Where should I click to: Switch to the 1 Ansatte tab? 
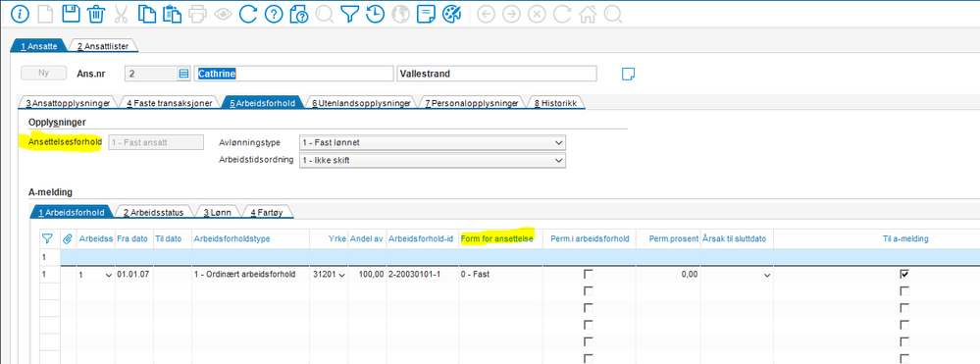[x=39, y=46]
